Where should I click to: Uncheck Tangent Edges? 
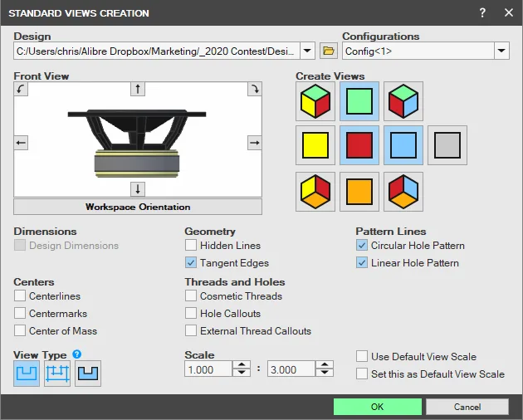pos(191,262)
